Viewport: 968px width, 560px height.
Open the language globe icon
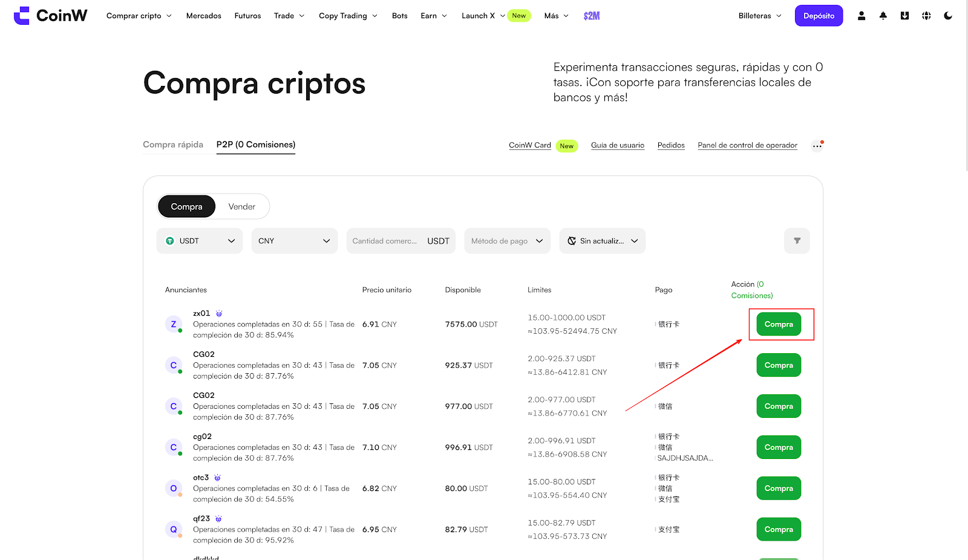coord(926,16)
